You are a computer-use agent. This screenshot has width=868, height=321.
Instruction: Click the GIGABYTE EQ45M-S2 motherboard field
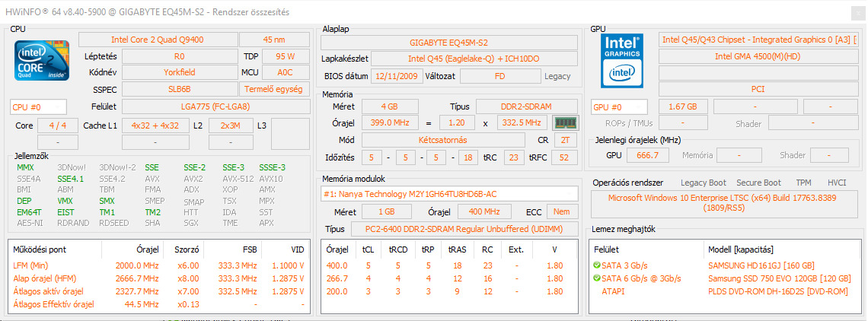(x=449, y=43)
